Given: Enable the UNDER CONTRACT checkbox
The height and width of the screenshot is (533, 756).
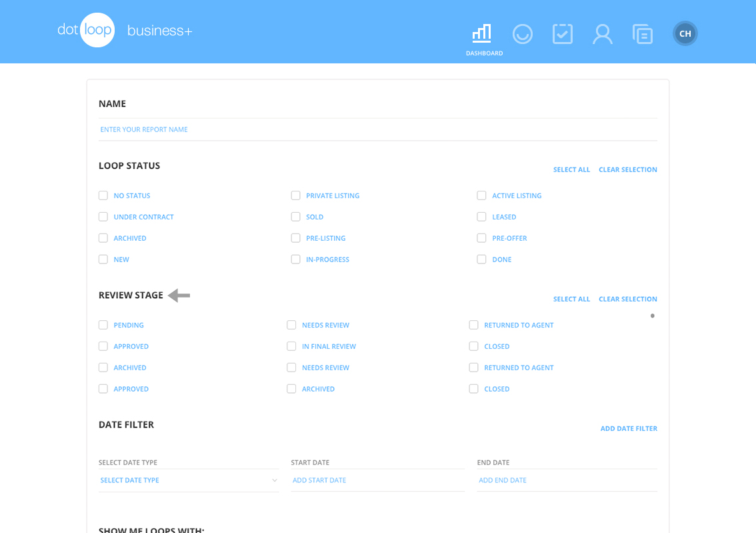Looking at the screenshot, I should point(103,216).
